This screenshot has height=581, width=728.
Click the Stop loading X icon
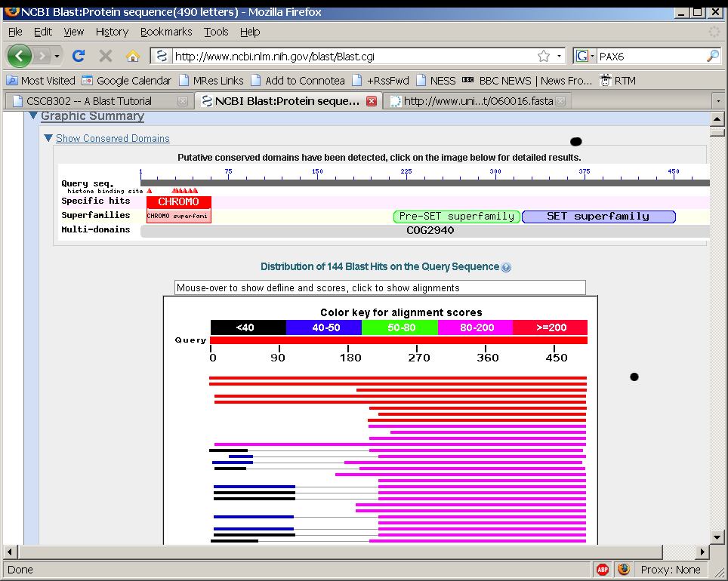pos(106,56)
